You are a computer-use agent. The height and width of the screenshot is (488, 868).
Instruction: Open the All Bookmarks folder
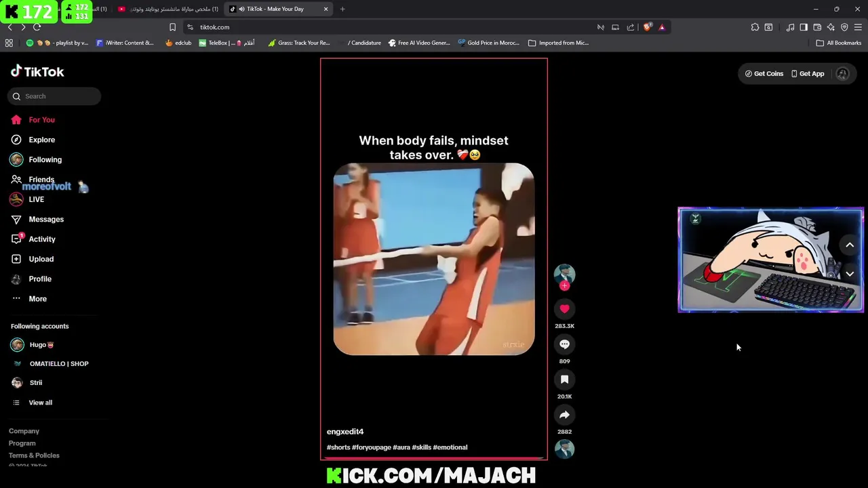[x=839, y=43]
